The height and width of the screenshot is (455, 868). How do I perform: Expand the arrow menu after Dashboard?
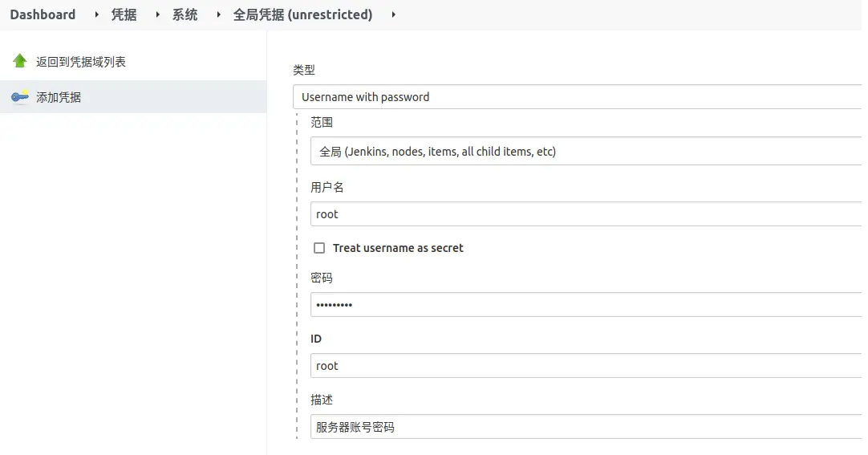[x=97, y=14]
